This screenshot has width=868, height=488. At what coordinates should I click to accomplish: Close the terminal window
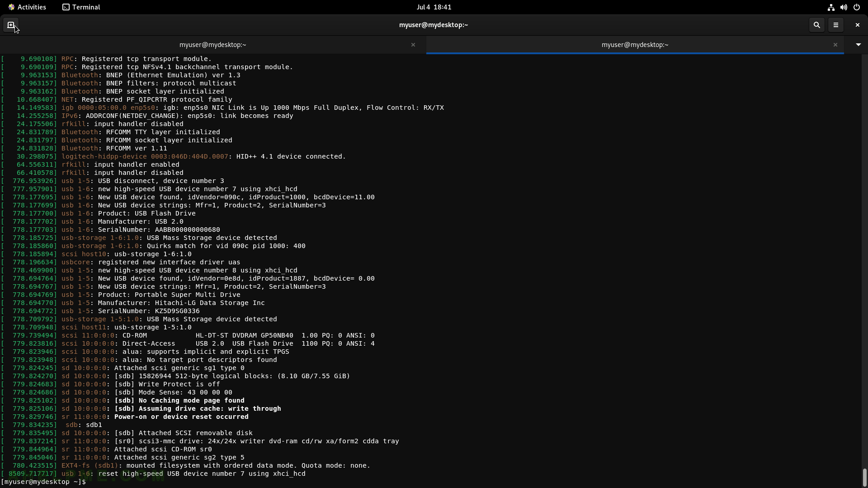(x=857, y=25)
